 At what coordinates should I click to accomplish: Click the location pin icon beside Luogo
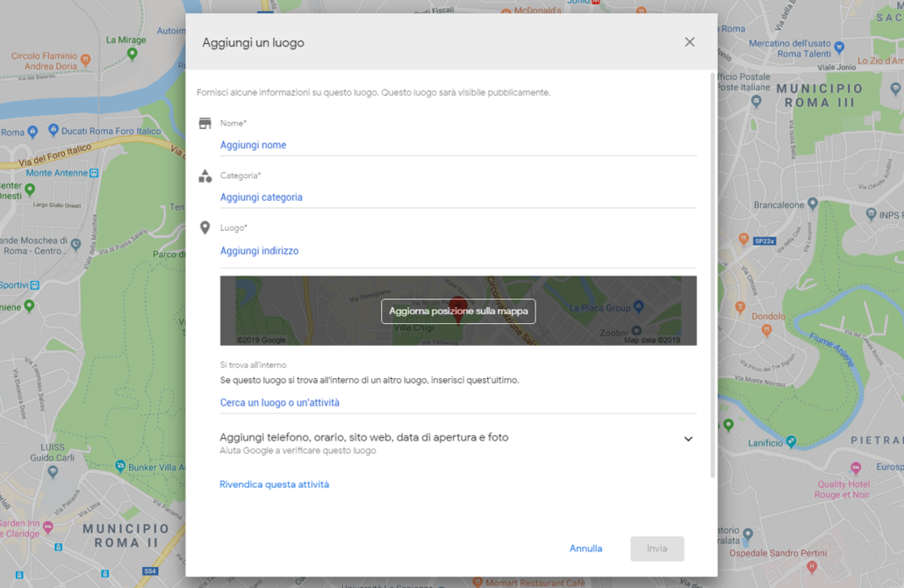click(x=204, y=227)
